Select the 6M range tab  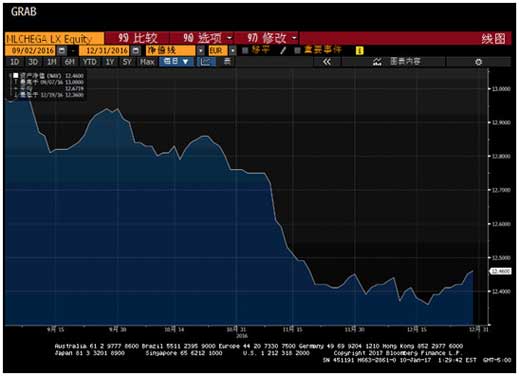coord(69,62)
